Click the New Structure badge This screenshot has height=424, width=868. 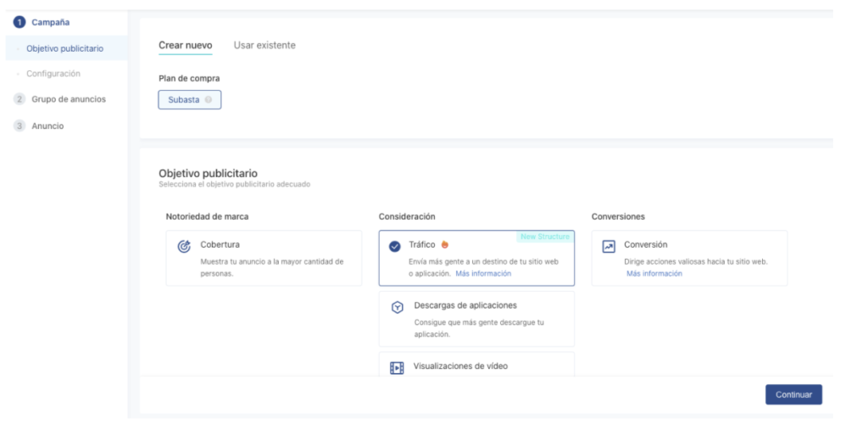[545, 237]
